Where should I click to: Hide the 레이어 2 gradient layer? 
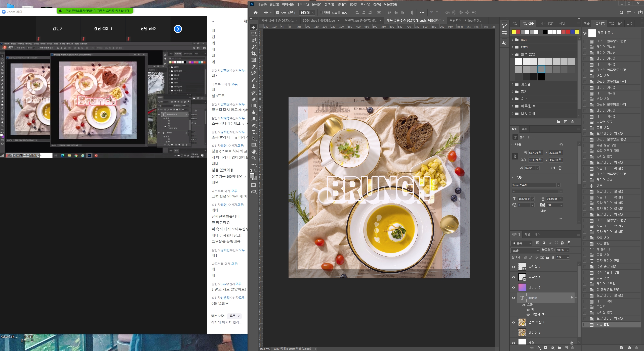(x=513, y=287)
